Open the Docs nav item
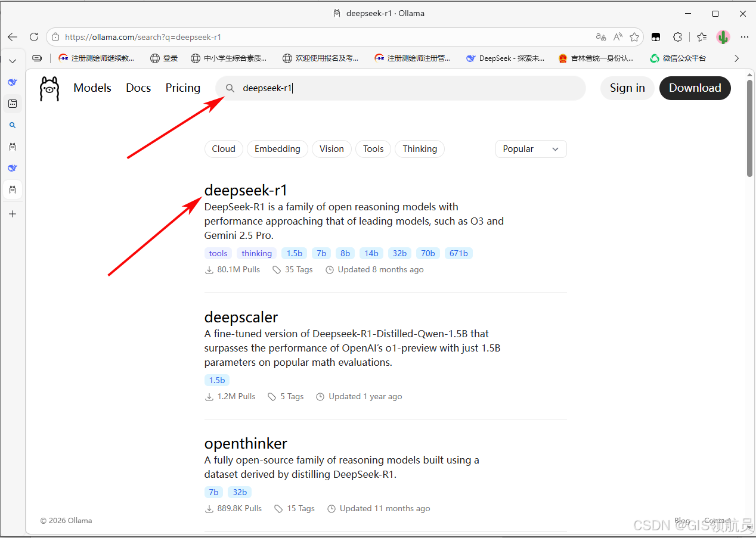The height and width of the screenshot is (538, 756). [x=138, y=88]
